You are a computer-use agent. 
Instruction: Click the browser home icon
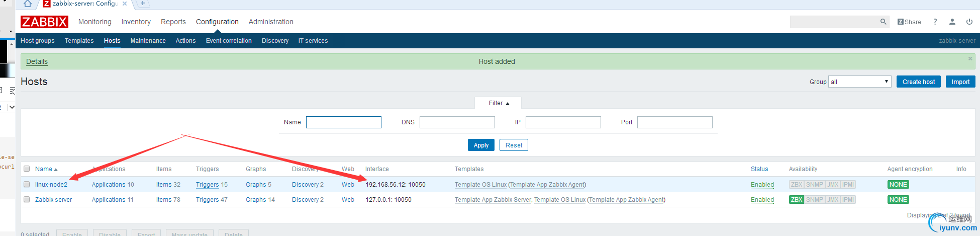pyautogui.click(x=28, y=4)
